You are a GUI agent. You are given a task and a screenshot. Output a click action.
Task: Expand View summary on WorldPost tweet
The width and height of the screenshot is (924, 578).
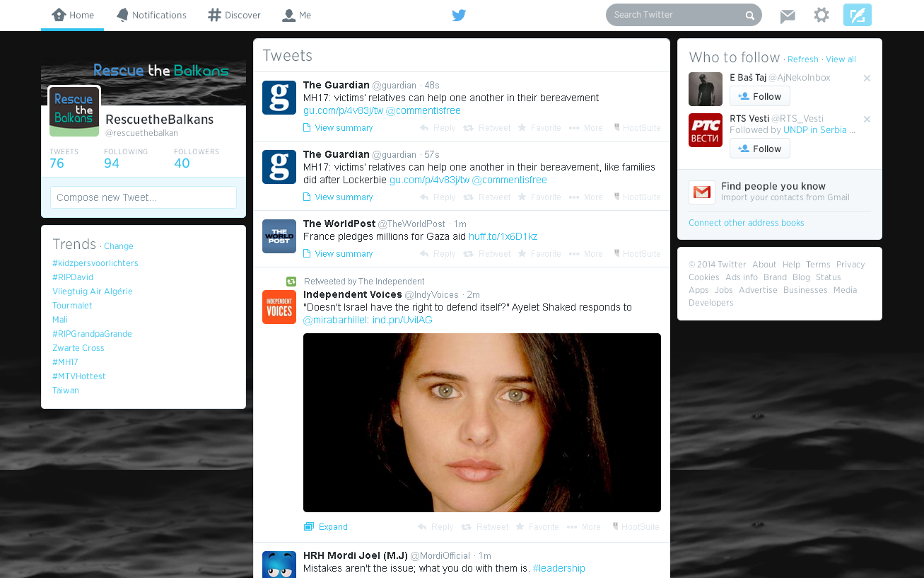[x=338, y=254]
